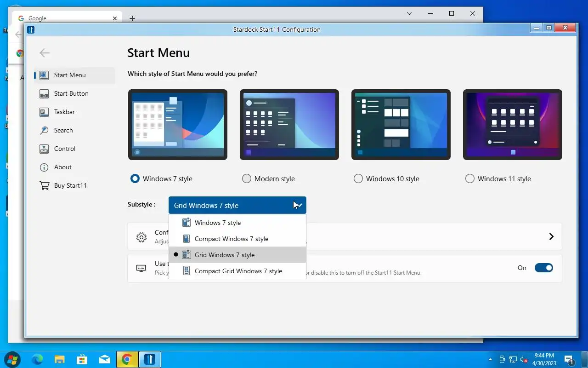The width and height of the screenshot is (588, 368).
Task: Select the Windows 11 style radio button
Action: point(470,178)
